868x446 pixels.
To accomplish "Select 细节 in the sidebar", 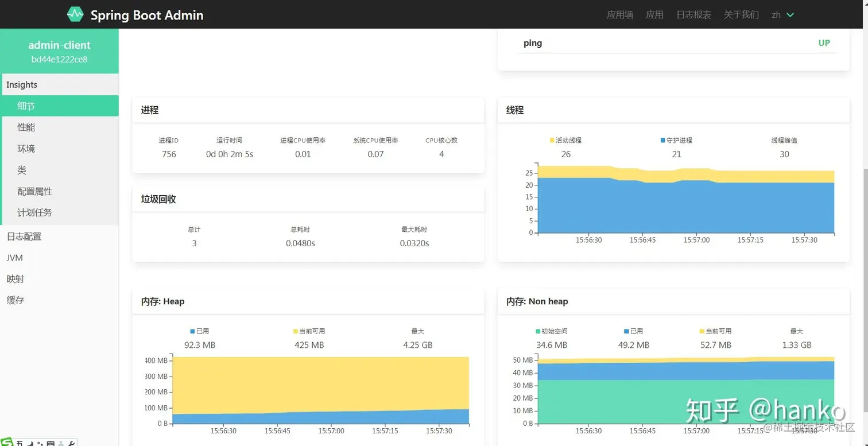I will point(60,106).
